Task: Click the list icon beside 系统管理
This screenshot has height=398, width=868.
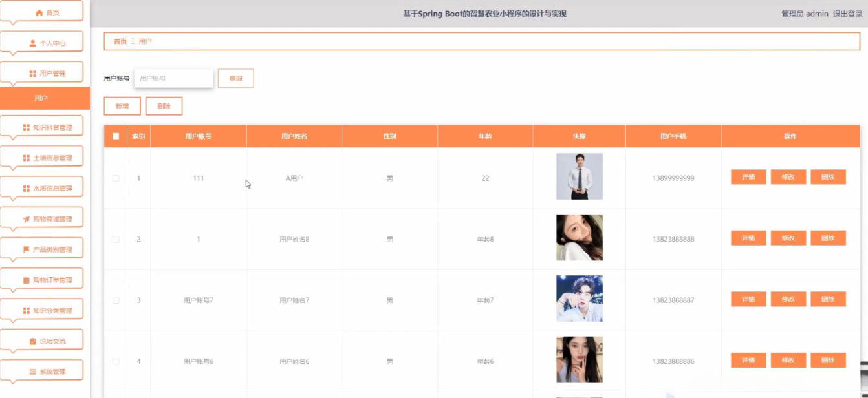Action: (33, 372)
